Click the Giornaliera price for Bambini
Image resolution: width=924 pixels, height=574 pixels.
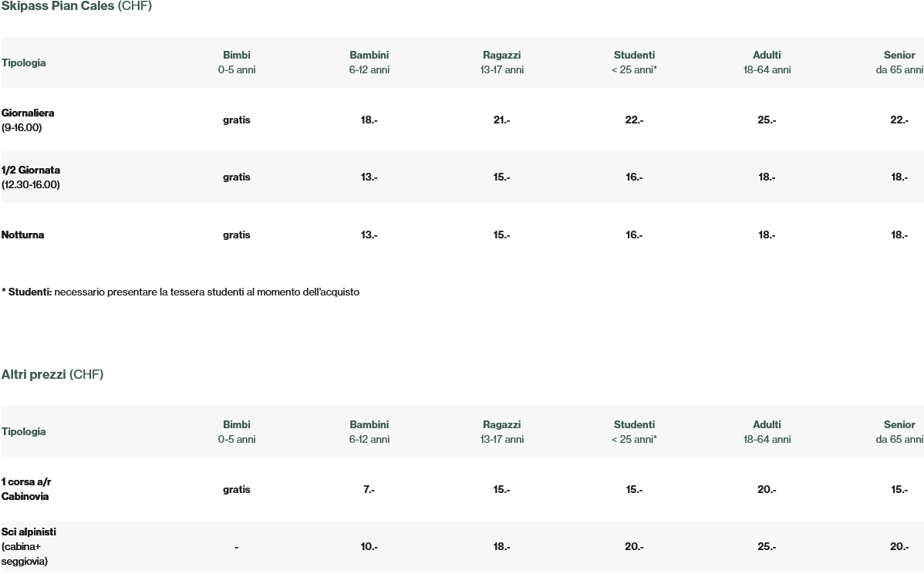coord(369,120)
